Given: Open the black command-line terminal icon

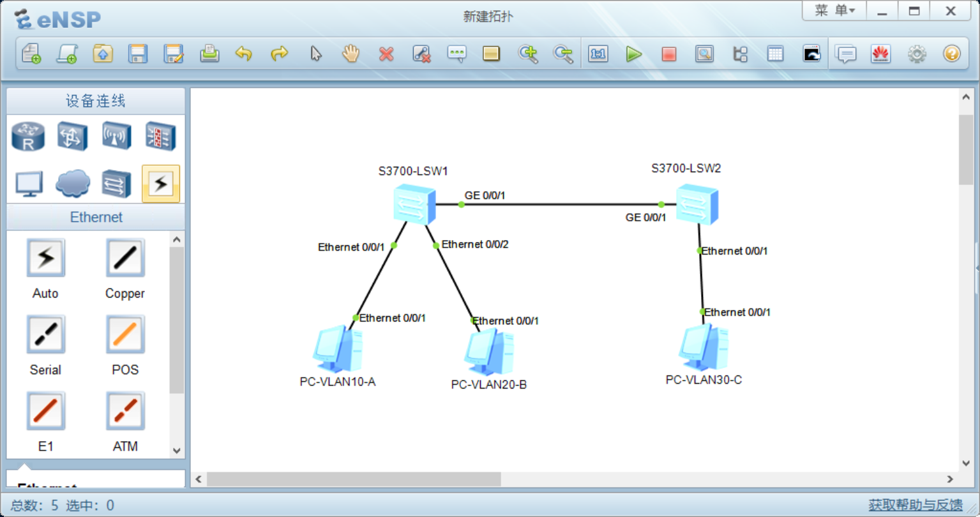Looking at the screenshot, I should [x=811, y=54].
